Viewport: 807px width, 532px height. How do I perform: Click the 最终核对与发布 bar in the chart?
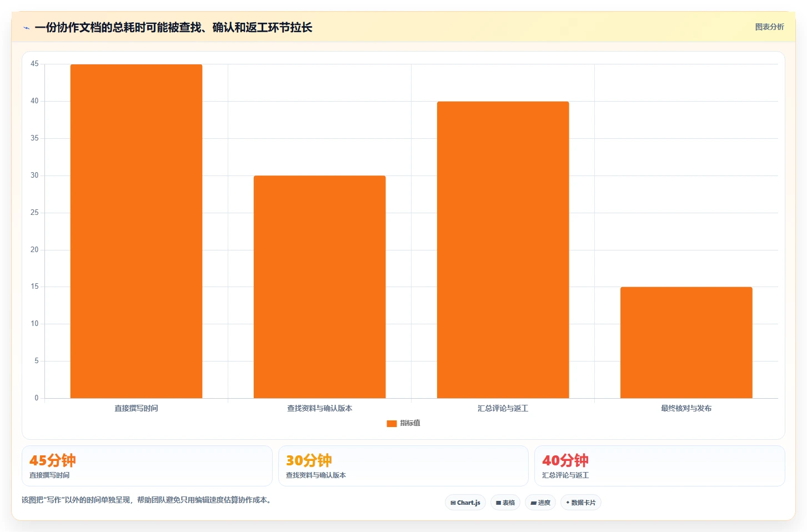point(686,343)
